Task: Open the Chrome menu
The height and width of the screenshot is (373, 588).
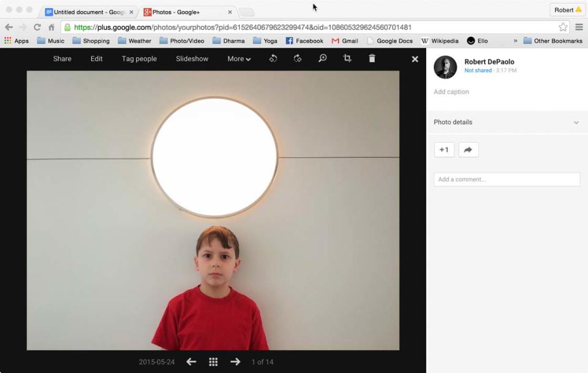Action: 579,27
